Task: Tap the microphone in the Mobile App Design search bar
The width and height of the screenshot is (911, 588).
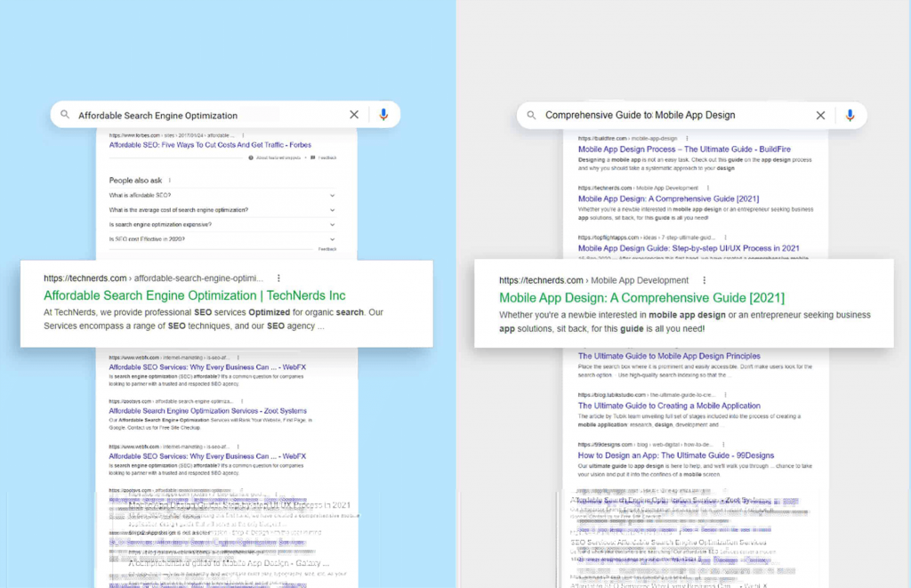Action: [x=850, y=115]
